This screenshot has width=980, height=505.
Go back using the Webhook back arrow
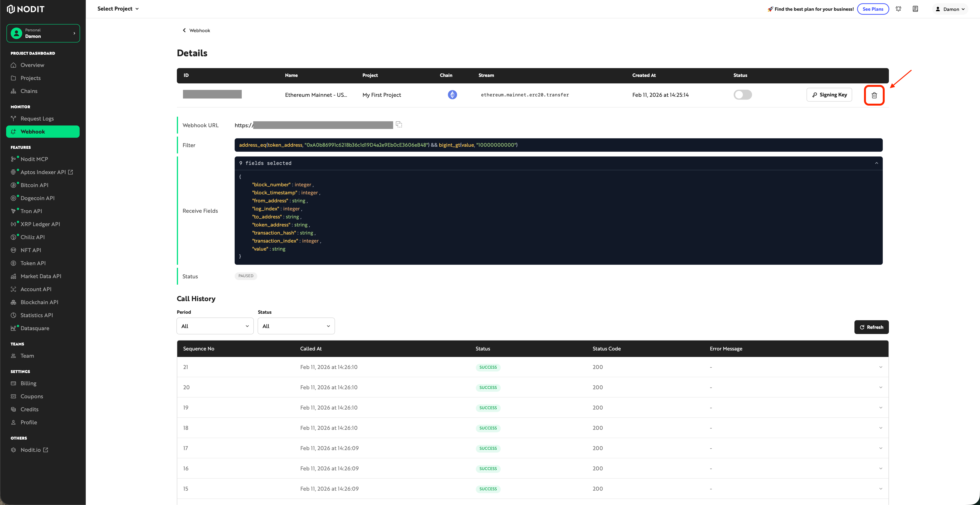click(x=185, y=30)
